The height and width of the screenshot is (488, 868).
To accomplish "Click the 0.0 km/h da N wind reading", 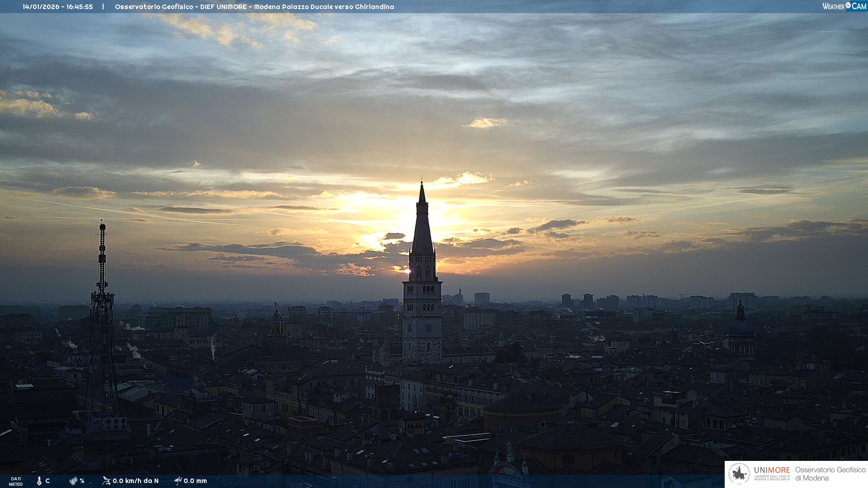I will pyautogui.click(x=136, y=481).
